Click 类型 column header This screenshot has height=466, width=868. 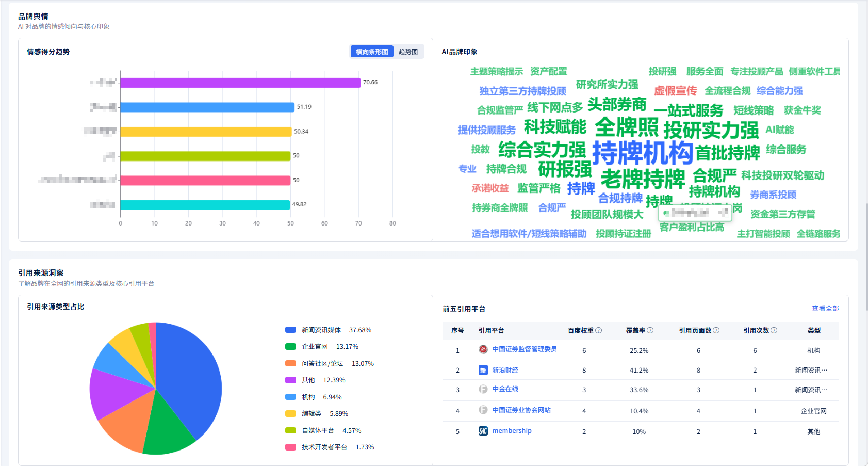coord(814,330)
